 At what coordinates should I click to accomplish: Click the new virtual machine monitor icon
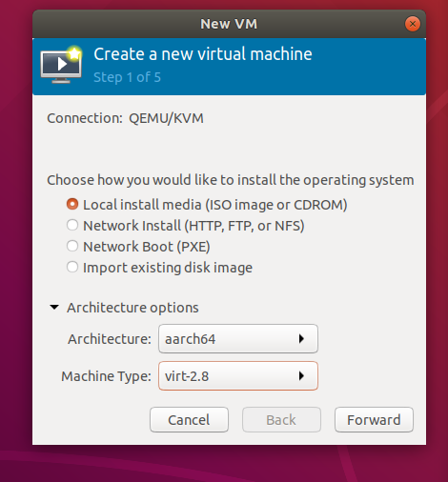[61, 65]
